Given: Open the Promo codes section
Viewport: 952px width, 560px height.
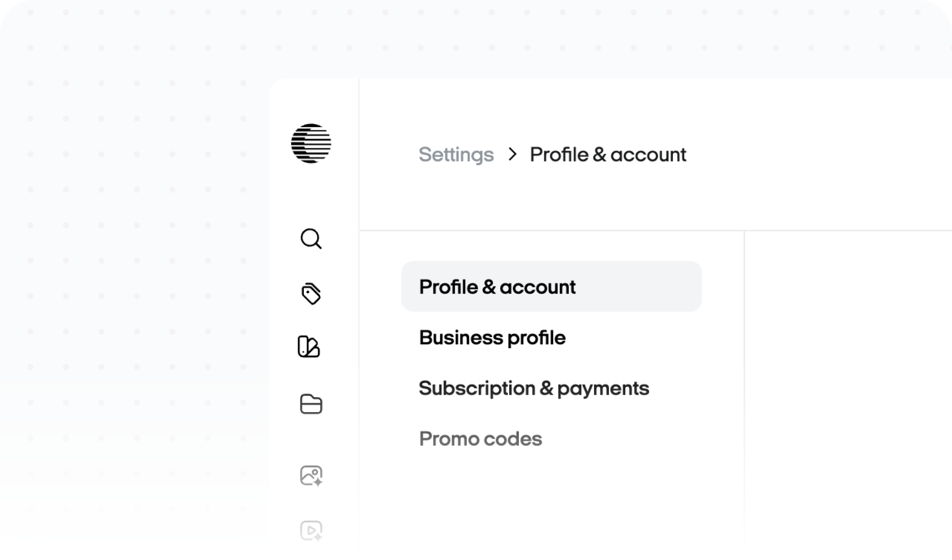Looking at the screenshot, I should [481, 439].
